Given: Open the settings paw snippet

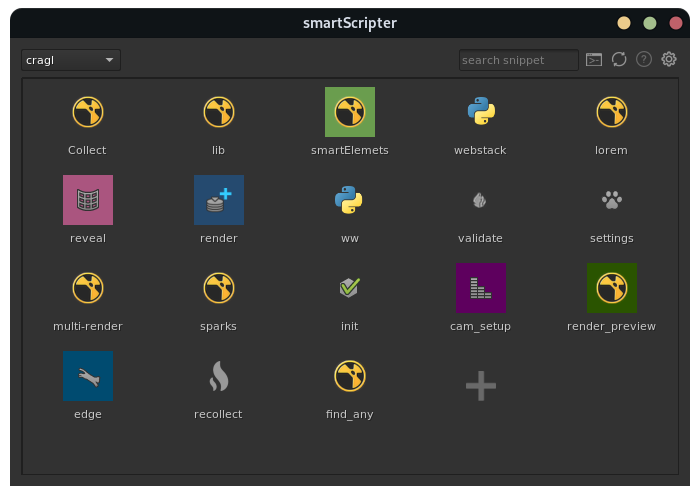Looking at the screenshot, I should [x=611, y=200].
